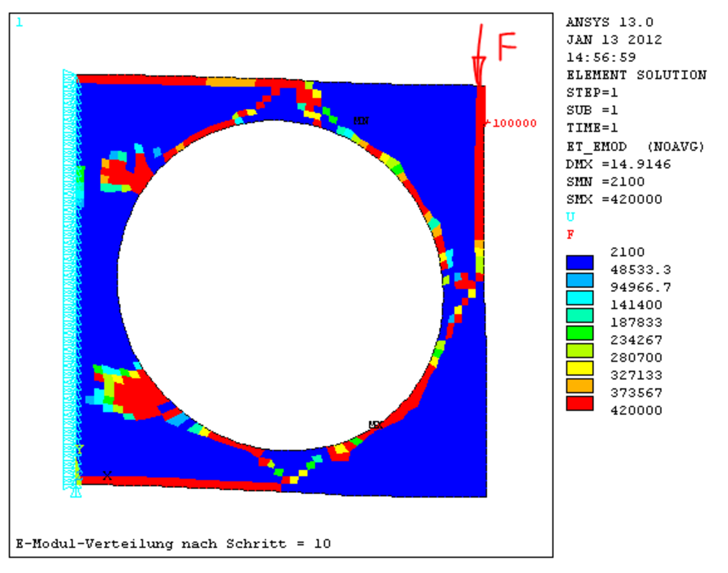Select the yellow legend color swatch
This screenshot has width=728, height=573.
pyautogui.click(x=579, y=368)
